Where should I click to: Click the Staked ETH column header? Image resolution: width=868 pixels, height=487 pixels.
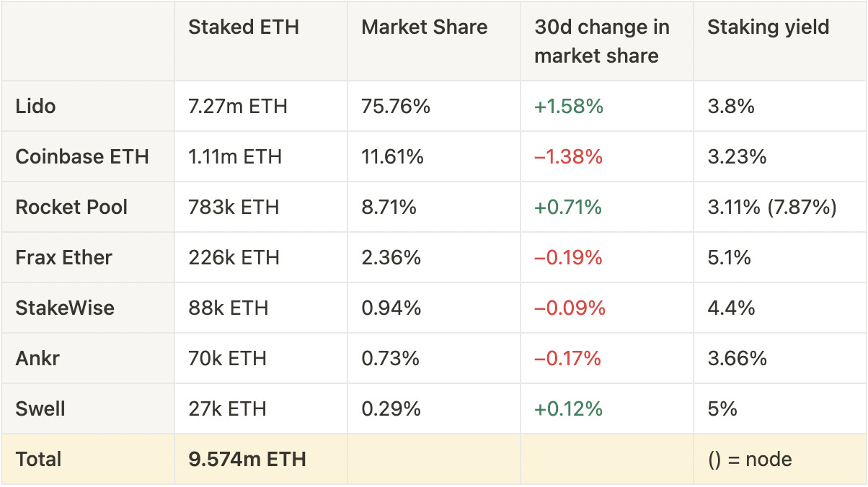pos(243,27)
